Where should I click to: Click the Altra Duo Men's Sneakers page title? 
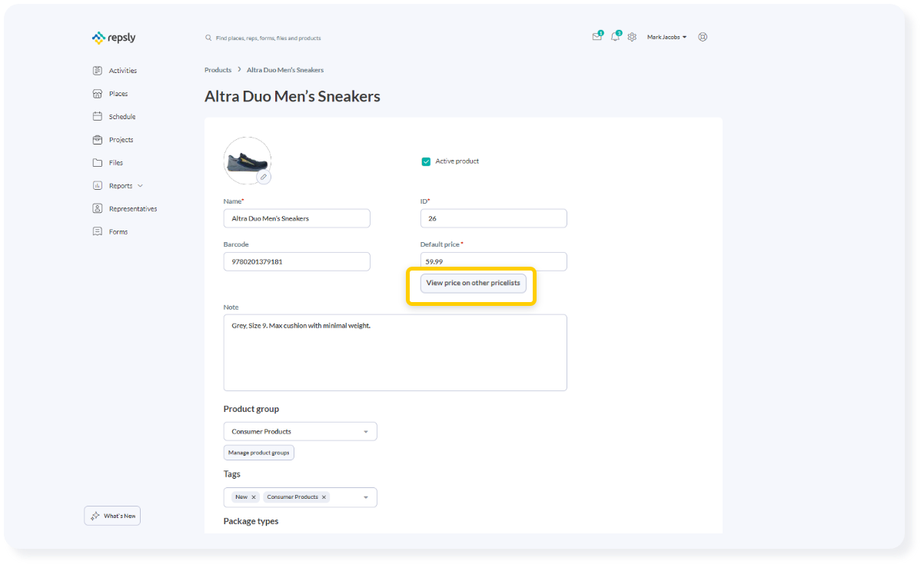tap(292, 97)
